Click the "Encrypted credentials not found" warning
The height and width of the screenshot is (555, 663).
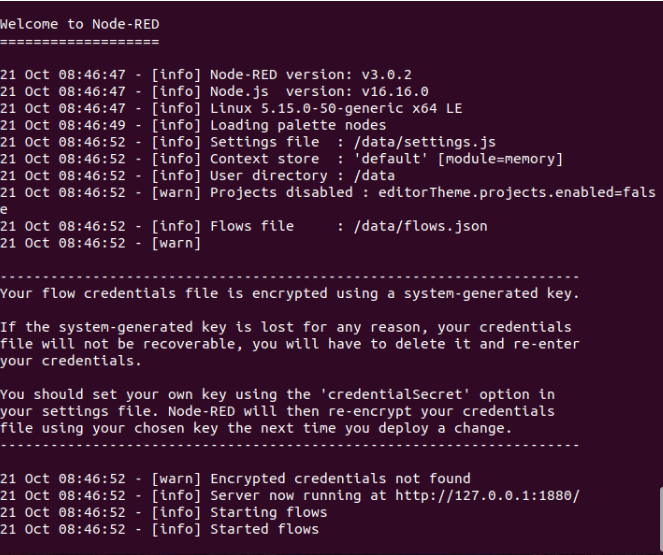340,478
